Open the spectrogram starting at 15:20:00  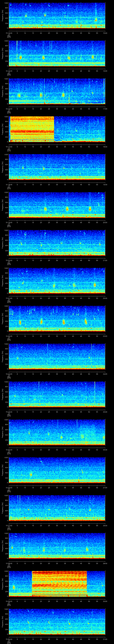[x=57, y=243]
